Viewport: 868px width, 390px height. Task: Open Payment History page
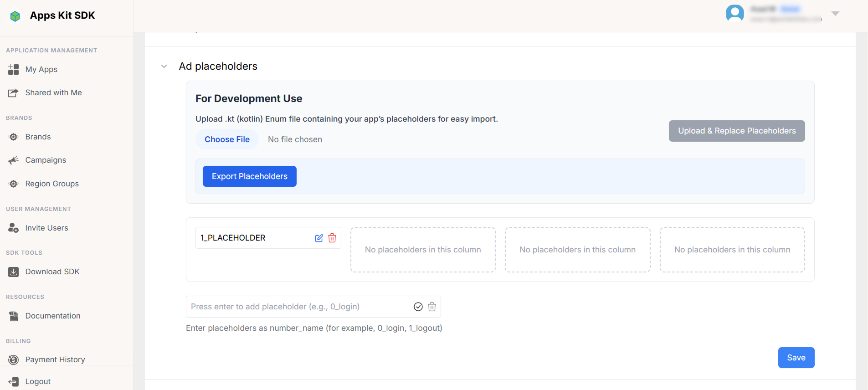55,359
